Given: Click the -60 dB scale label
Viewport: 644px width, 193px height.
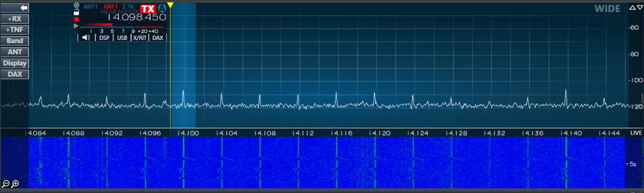Looking at the screenshot, I should click(633, 27).
